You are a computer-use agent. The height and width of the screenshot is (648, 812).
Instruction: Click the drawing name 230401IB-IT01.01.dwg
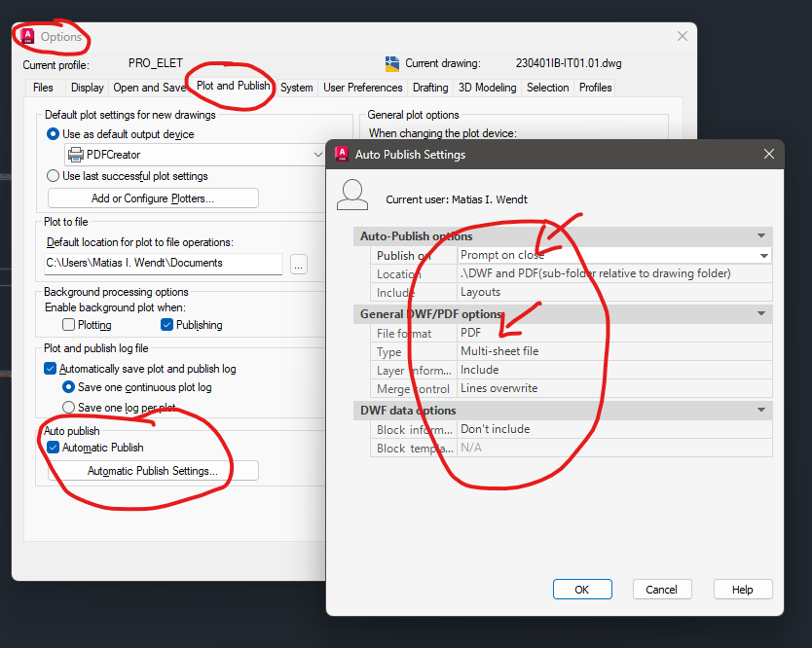pos(568,63)
